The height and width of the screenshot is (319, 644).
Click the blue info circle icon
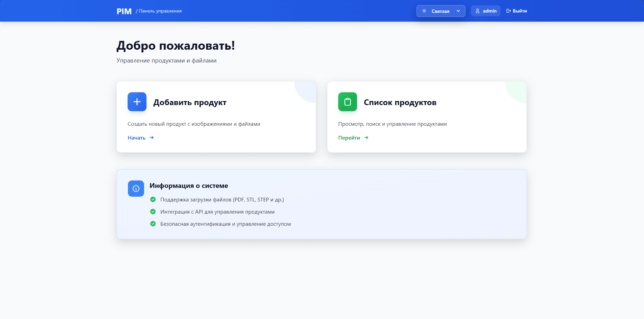(136, 189)
